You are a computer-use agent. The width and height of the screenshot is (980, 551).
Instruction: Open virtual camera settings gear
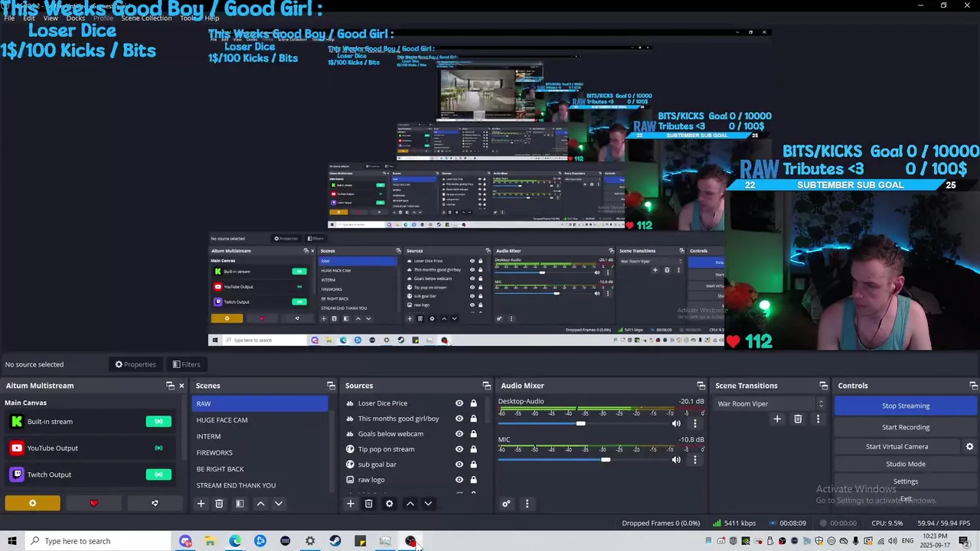pyautogui.click(x=969, y=446)
